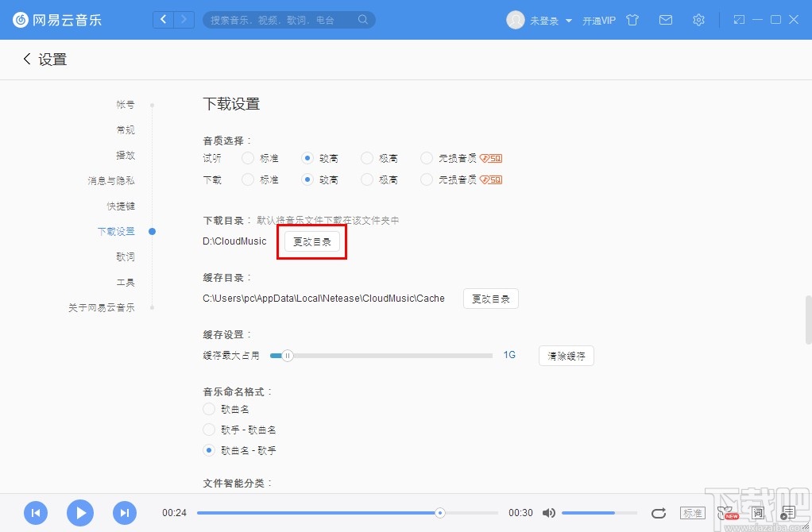
Task: Click the D:\CloudMusic path text
Action: tap(234, 241)
